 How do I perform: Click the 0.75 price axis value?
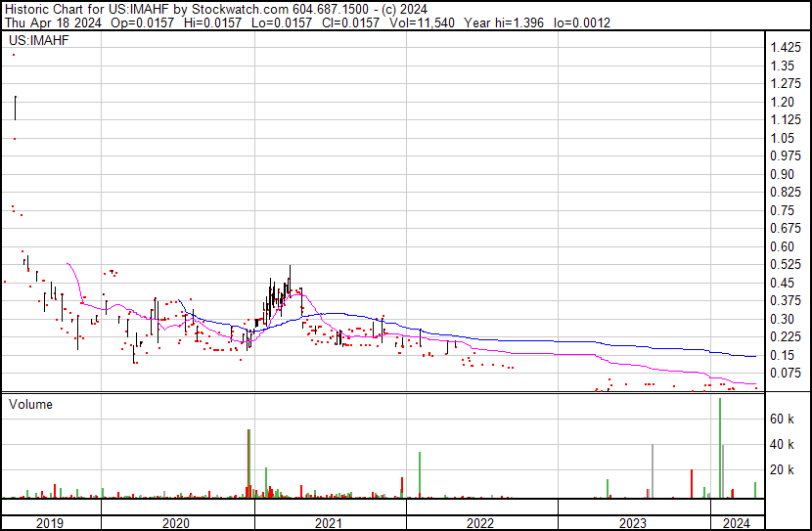(x=782, y=210)
